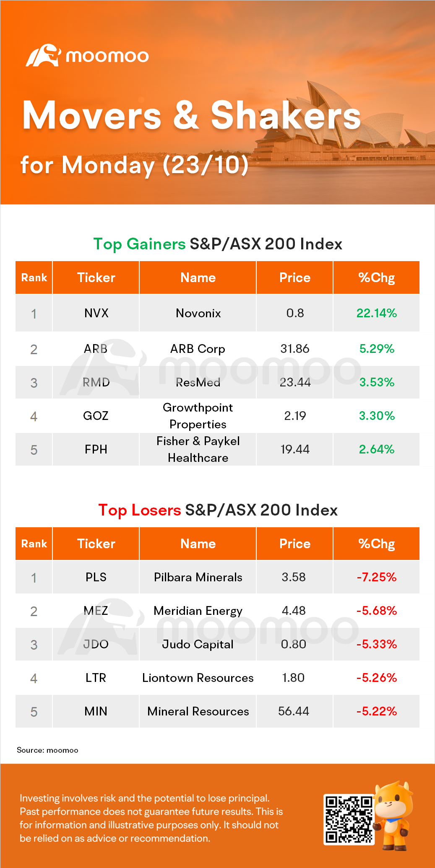
Task: Click the moomoo bull logo icon
Action: [x=43, y=55]
